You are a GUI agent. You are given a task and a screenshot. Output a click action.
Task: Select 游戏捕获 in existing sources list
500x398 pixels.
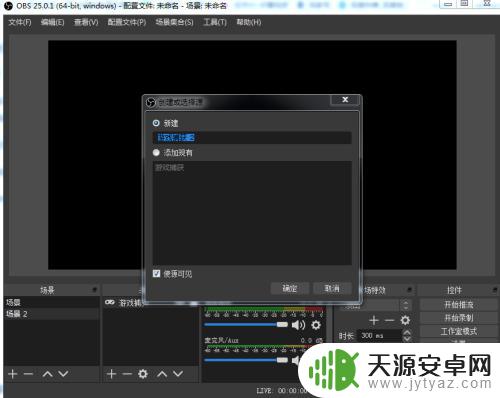tap(169, 168)
